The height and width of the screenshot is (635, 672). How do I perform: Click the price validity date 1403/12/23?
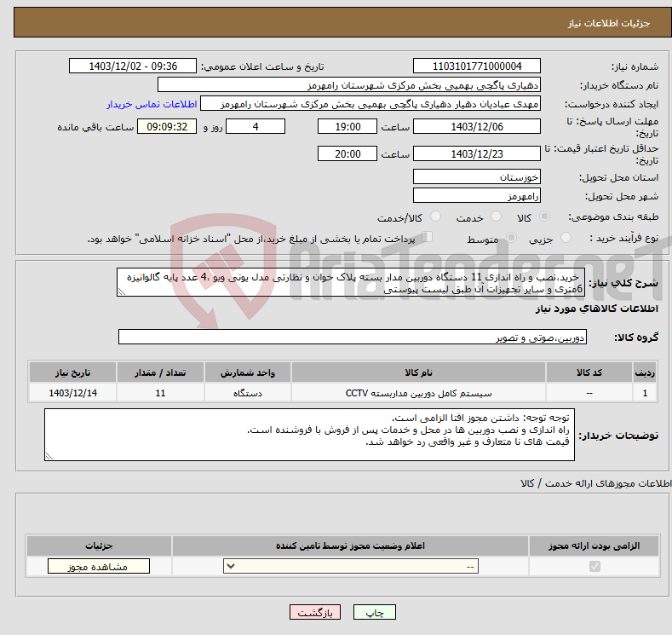click(477, 153)
